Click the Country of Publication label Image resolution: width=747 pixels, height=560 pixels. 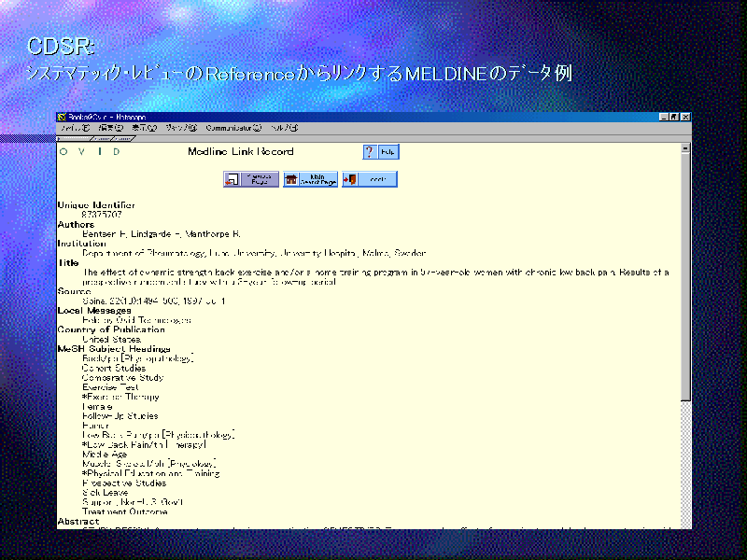pos(111,329)
